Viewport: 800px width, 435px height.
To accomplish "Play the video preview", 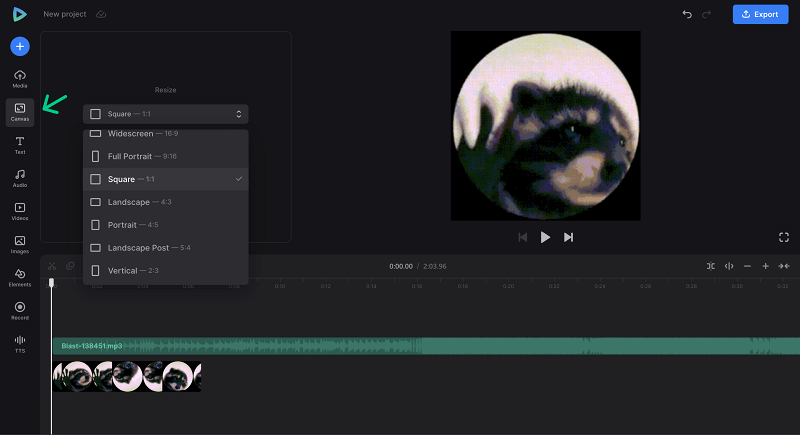I will (x=545, y=237).
